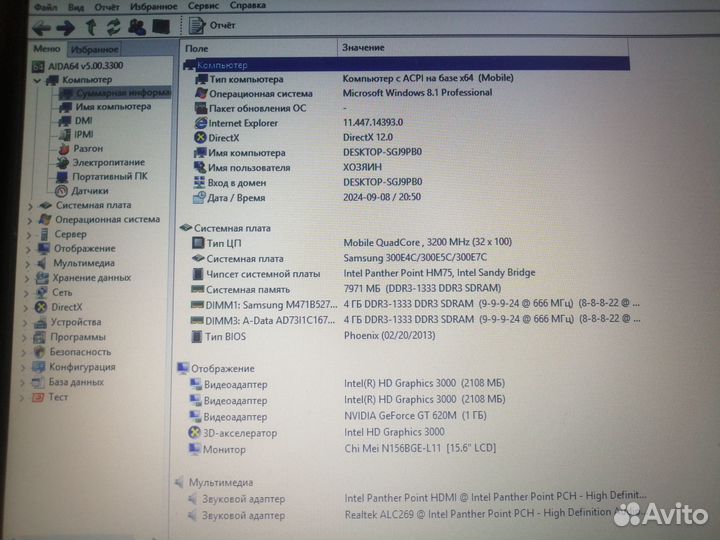This screenshot has height=540, width=720.
Task: Select the Датчики tree item
Action: (82, 191)
